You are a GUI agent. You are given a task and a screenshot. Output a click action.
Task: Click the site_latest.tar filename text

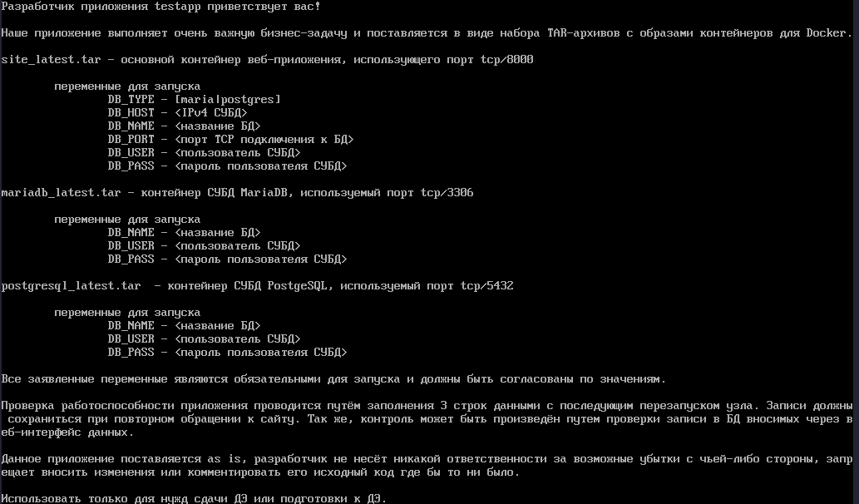(51, 60)
